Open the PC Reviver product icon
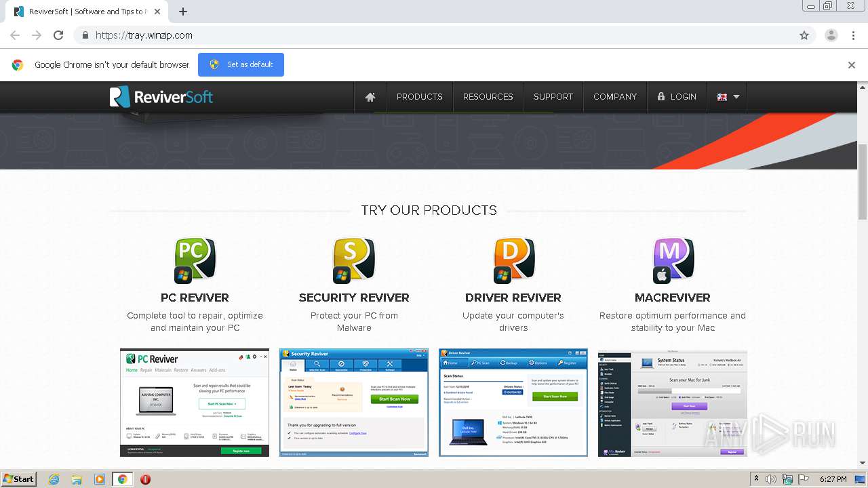Viewport: 868px width, 488px height. click(195, 260)
